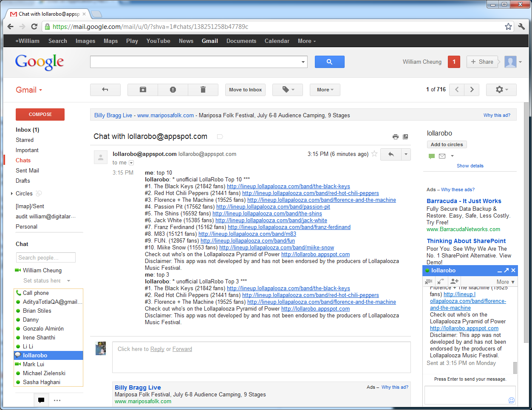Delete conversation with trash icon
532x410 pixels.
203,90
